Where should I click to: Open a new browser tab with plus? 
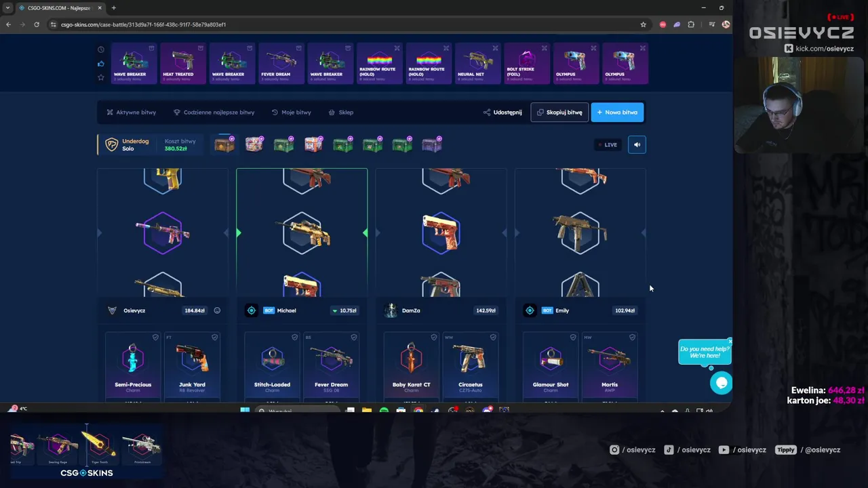point(113,8)
